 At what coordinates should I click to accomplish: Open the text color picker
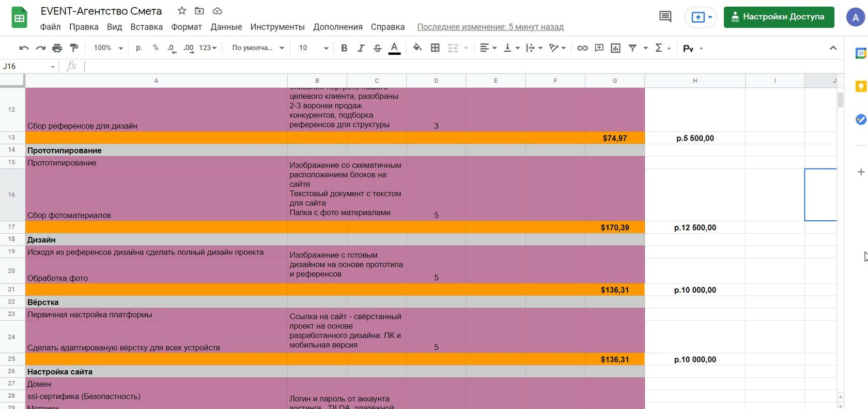tap(394, 48)
